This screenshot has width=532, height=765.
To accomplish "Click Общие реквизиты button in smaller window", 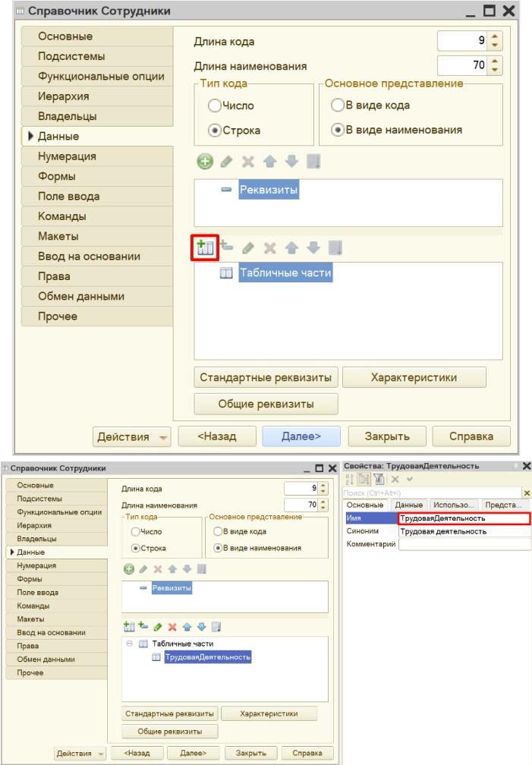I will (x=170, y=732).
